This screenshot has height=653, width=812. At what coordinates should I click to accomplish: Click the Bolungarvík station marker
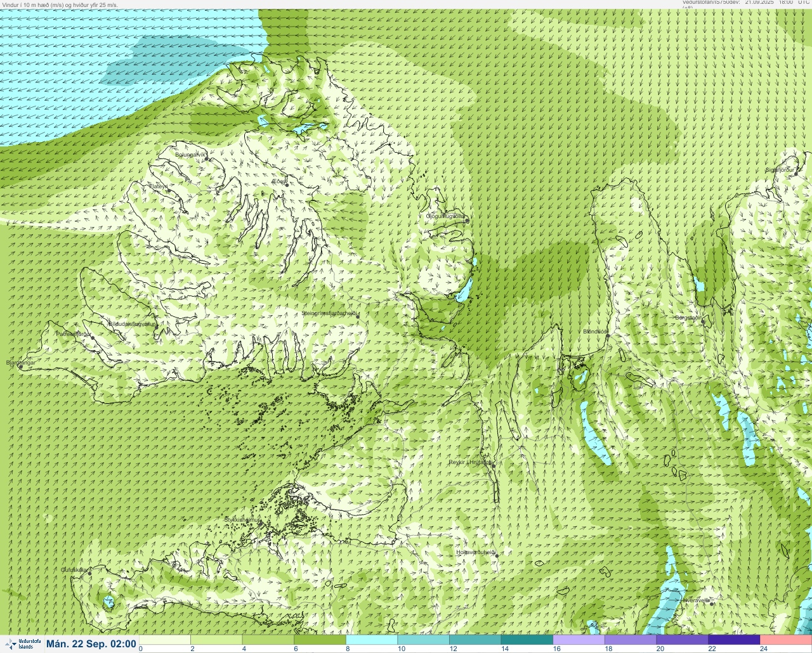coord(207,158)
